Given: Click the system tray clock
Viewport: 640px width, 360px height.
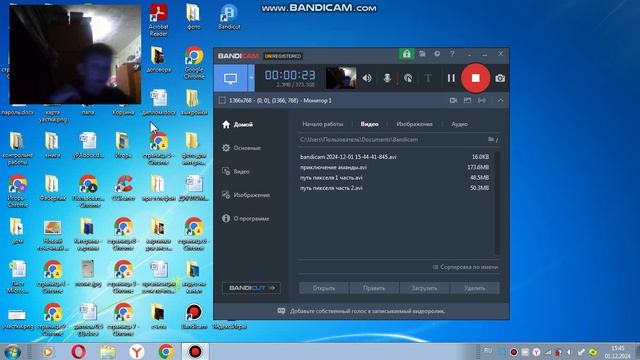Looking at the screenshot, I should 617,352.
